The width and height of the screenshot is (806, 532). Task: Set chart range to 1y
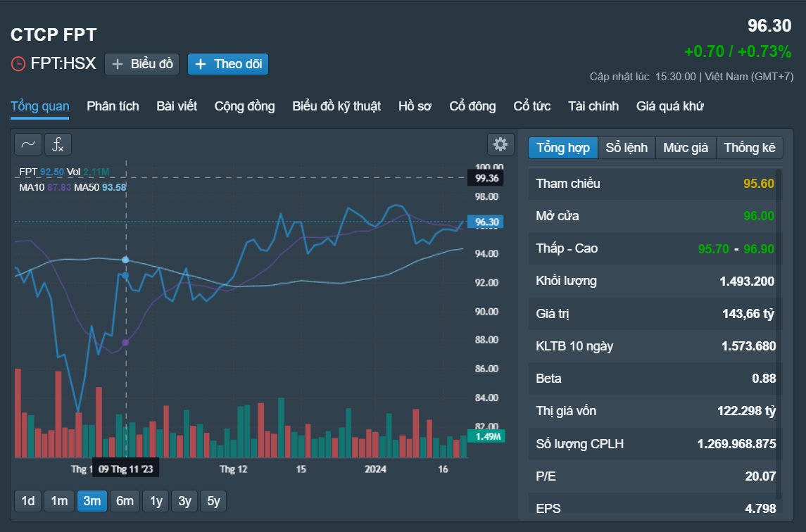click(156, 501)
